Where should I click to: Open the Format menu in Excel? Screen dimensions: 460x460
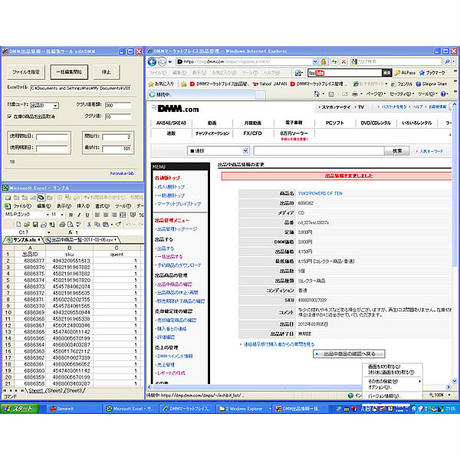pyautogui.click(x=103, y=206)
